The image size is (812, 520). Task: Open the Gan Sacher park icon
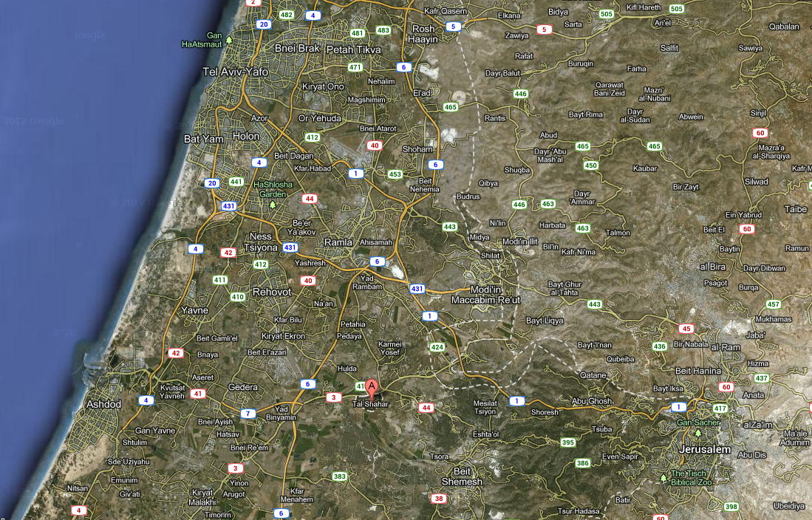697,432
